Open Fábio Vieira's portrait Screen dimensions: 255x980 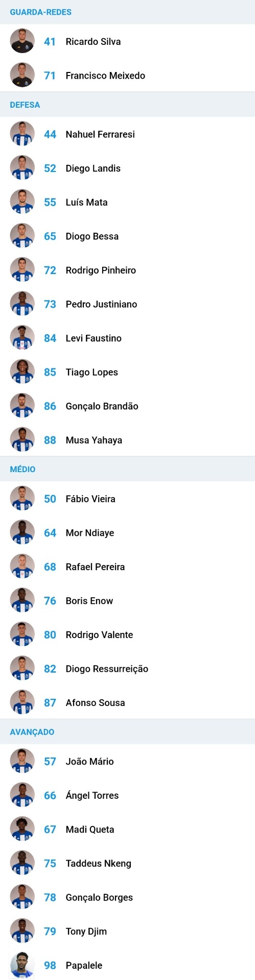[x=22, y=498]
